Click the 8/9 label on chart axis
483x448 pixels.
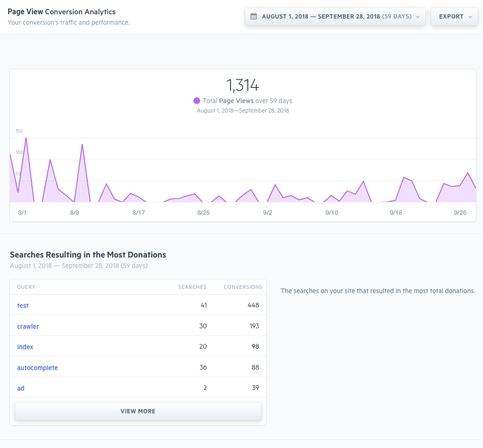pos(75,212)
